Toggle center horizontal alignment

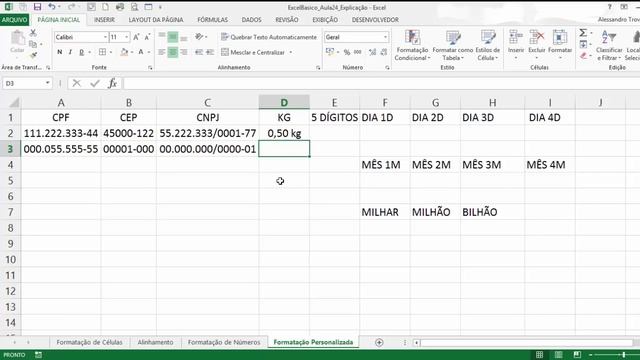pyautogui.click(x=173, y=52)
